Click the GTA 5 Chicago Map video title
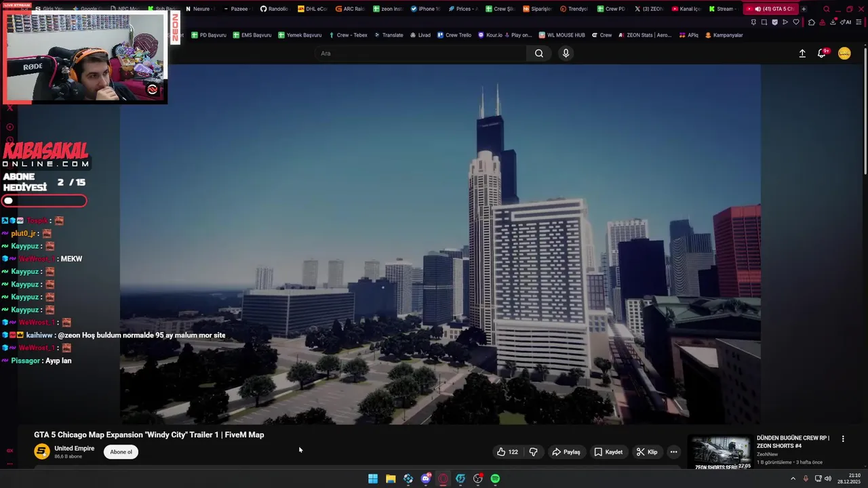Viewport: 868px width, 488px height. coord(149,435)
